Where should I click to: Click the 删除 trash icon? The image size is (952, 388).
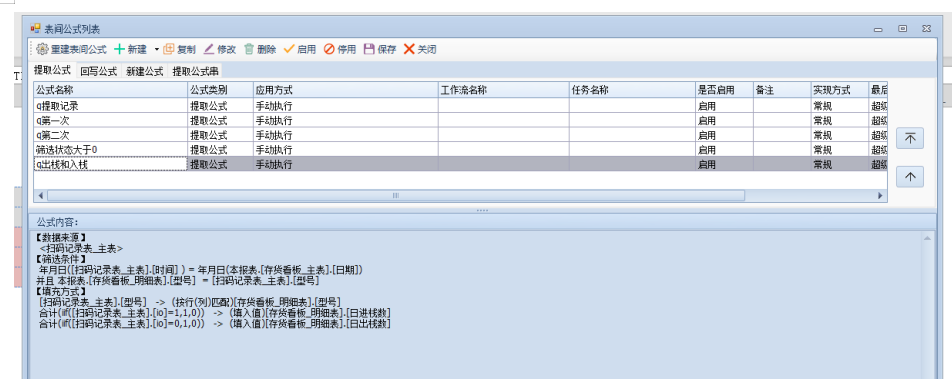[249, 49]
